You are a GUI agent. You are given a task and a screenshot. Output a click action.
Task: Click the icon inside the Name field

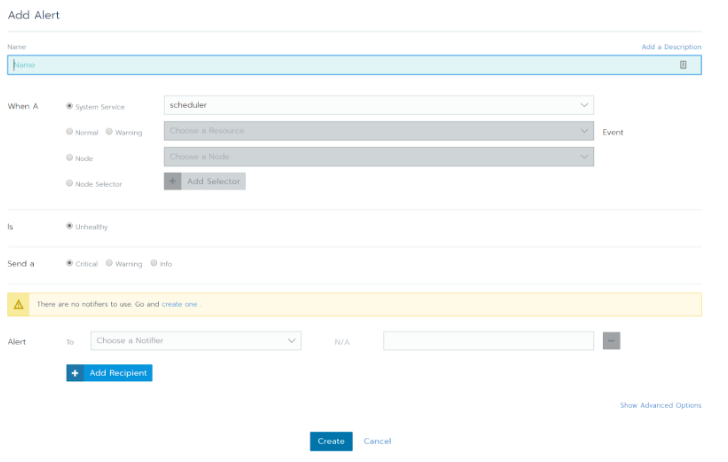coord(683,65)
